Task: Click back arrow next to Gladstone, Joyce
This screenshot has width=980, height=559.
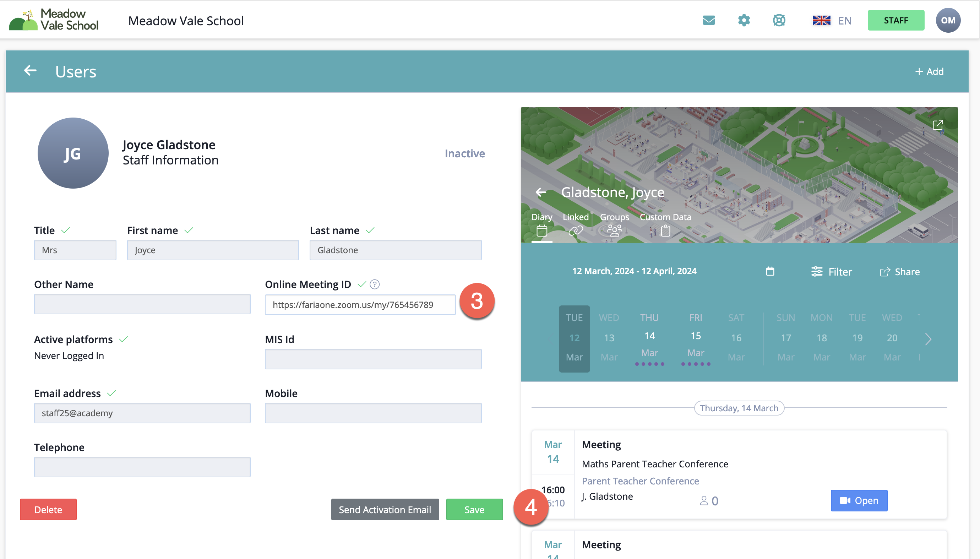Action: 541,192
